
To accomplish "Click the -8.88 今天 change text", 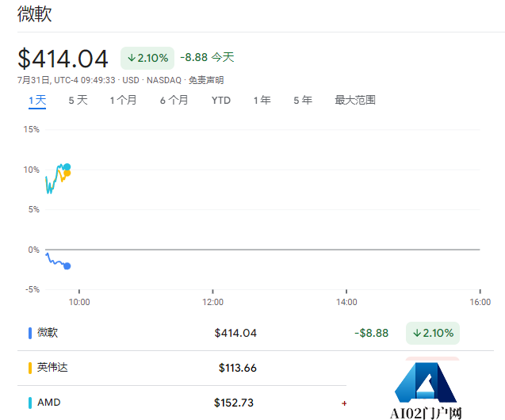I will 207,57.
